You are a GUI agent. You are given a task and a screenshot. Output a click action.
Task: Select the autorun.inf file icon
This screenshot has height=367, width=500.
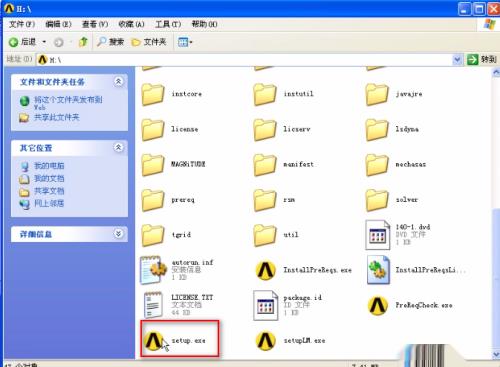(x=153, y=270)
